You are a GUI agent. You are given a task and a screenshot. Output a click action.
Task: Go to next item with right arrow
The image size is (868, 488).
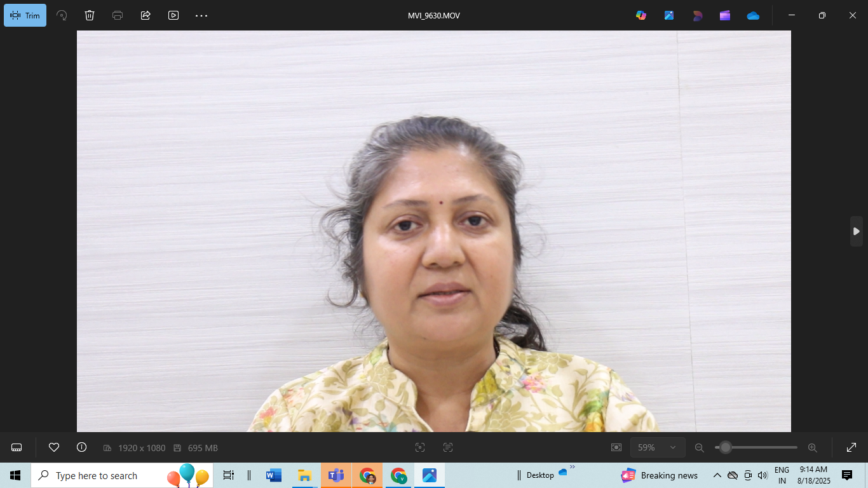pyautogui.click(x=856, y=231)
